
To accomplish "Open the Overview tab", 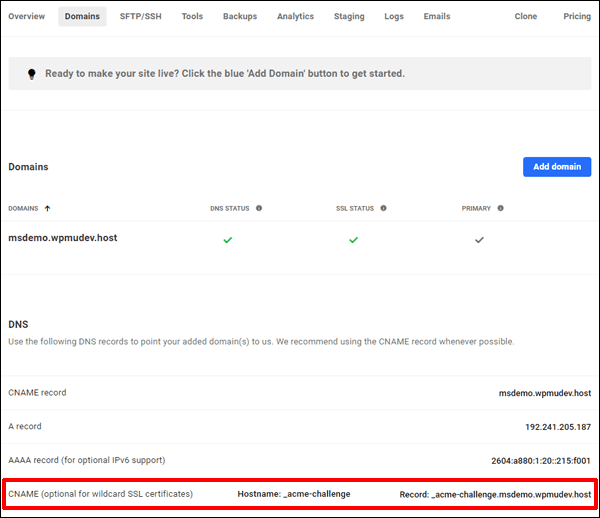I will [26, 16].
